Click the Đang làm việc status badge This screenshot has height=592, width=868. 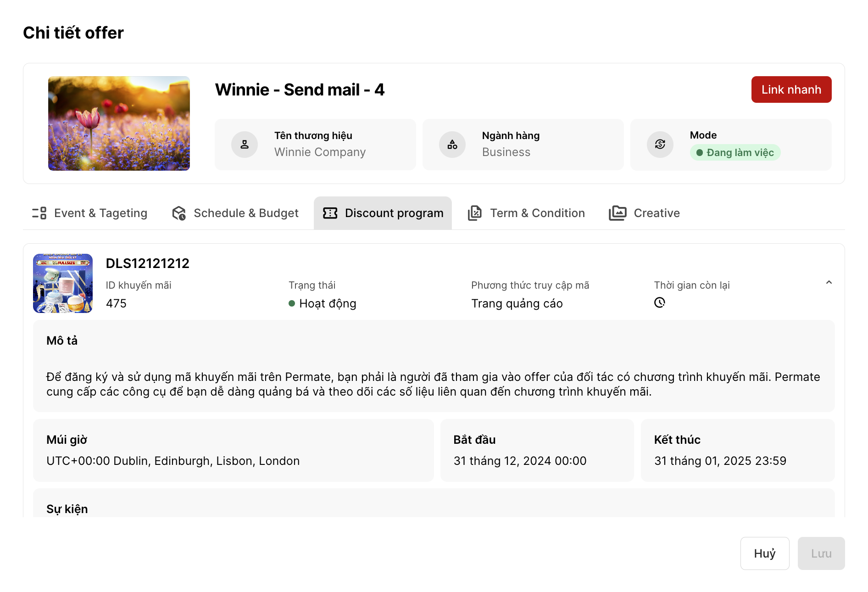click(735, 153)
